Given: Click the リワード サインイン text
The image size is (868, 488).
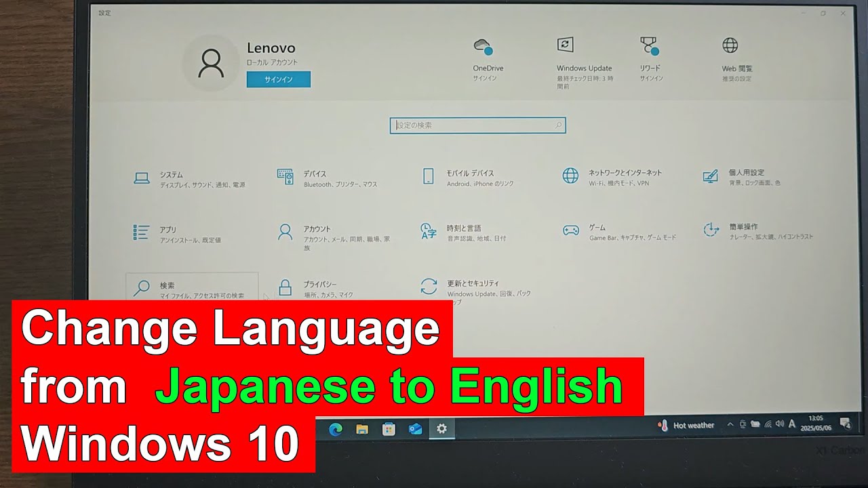Looking at the screenshot, I should [651, 79].
